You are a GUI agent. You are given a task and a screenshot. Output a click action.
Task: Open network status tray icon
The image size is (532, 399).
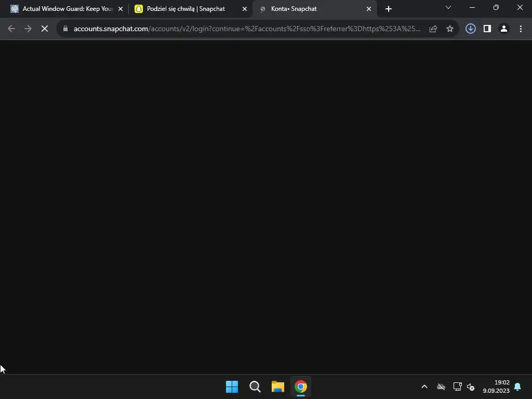[x=457, y=387]
